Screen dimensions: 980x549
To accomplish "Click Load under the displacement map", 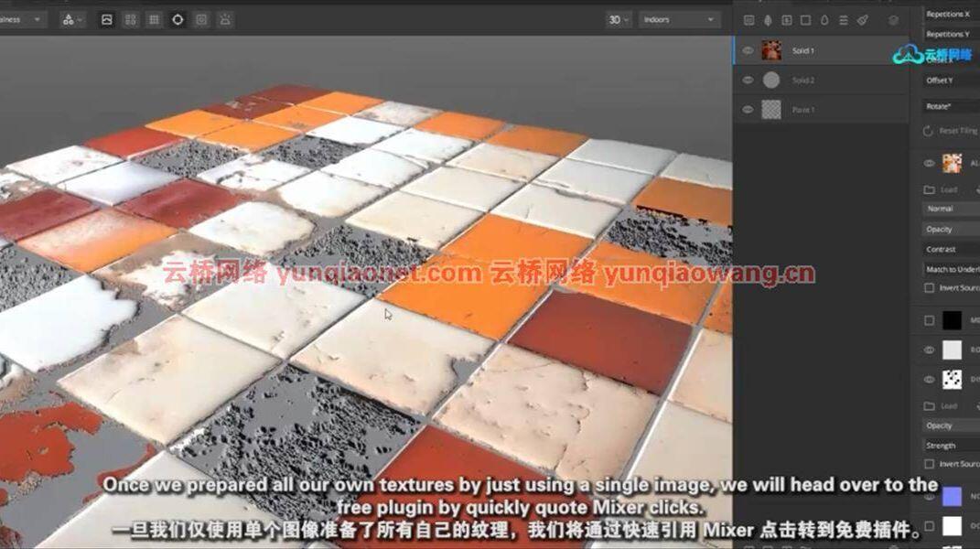I will [942, 406].
